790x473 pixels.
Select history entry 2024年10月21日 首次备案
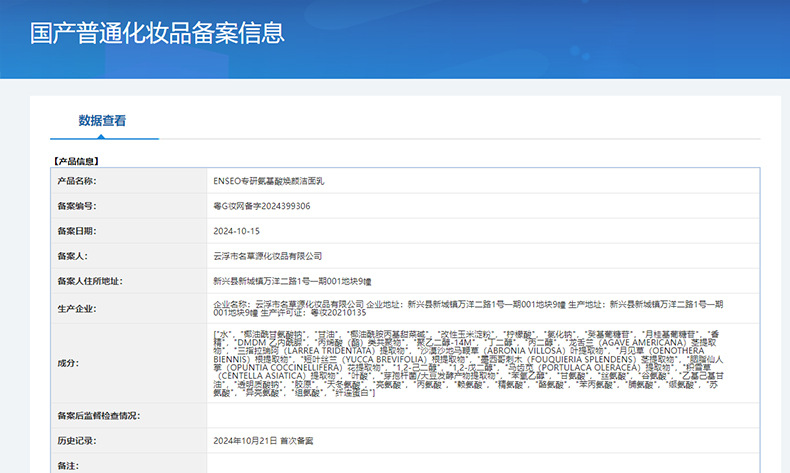coord(263,441)
